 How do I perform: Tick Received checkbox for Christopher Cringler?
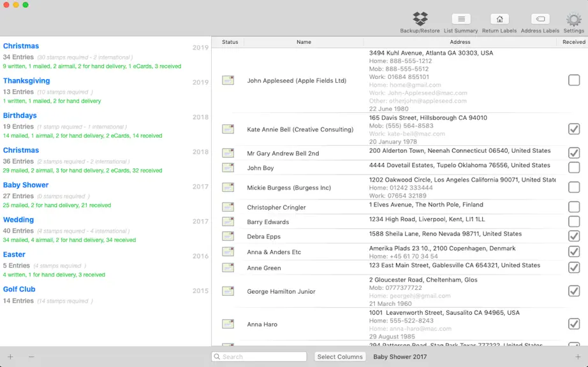pyautogui.click(x=574, y=206)
